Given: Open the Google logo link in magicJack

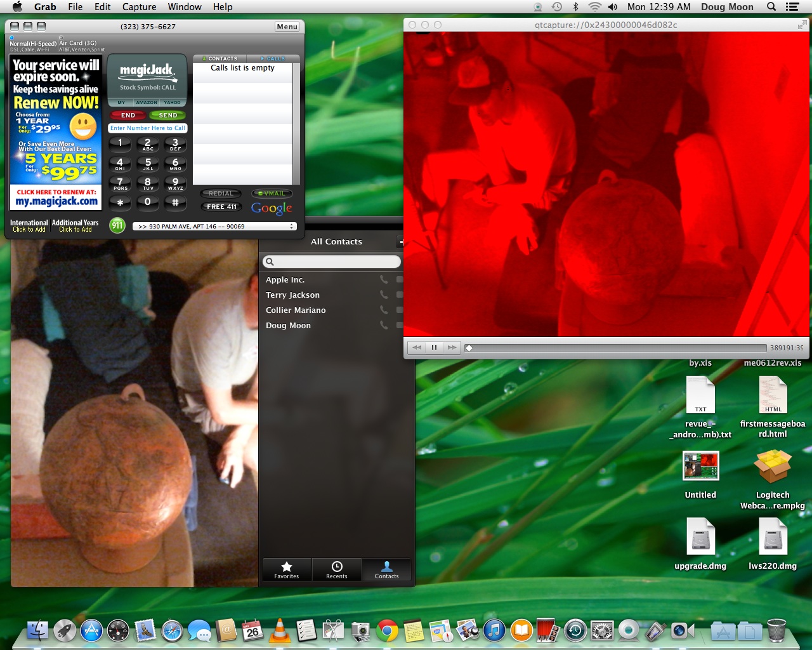Looking at the screenshot, I should click(272, 208).
